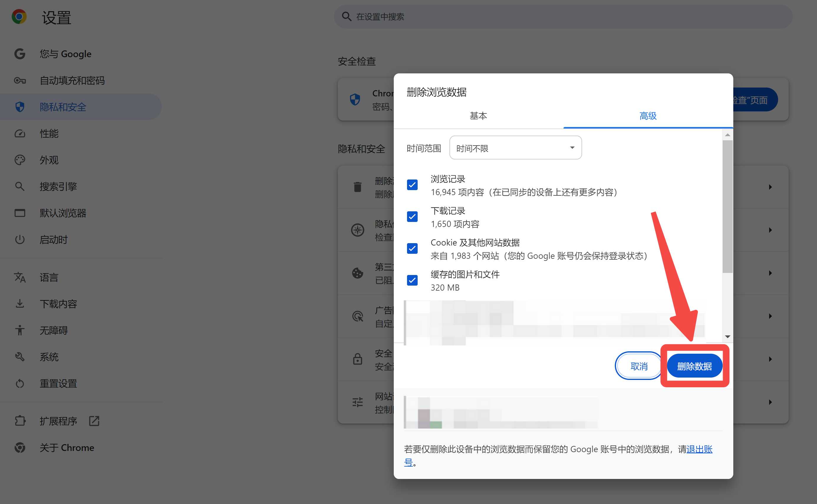Screen dimensions: 817x504
Task: Open 外观 settings section
Action: (81, 160)
